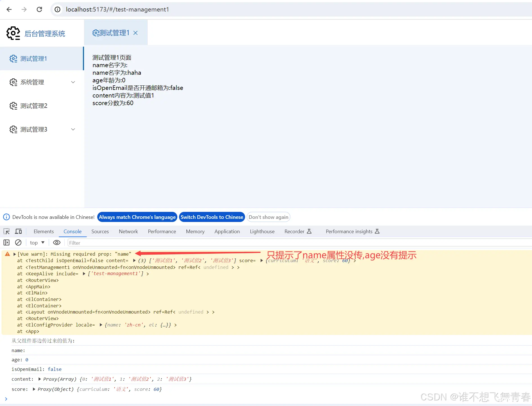Click the 'isOpenEmail是否开通邮箱为:false' page text

[138, 88]
